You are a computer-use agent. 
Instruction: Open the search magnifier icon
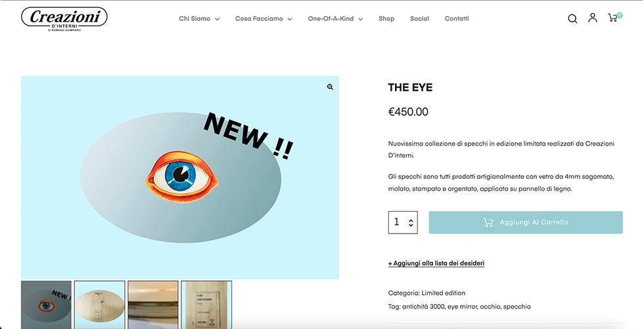click(x=572, y=18)
